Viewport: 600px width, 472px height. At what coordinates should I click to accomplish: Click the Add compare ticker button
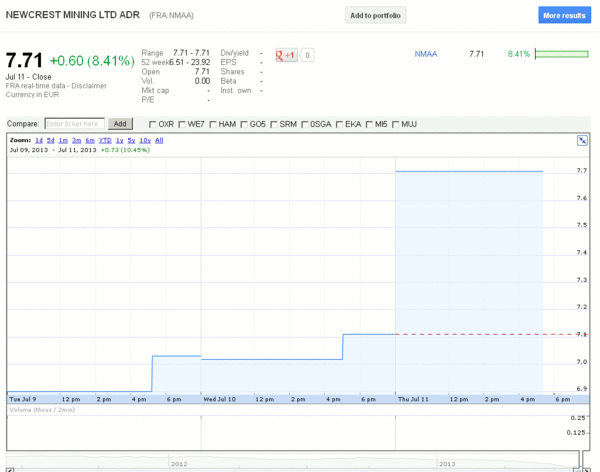point(120,124)
